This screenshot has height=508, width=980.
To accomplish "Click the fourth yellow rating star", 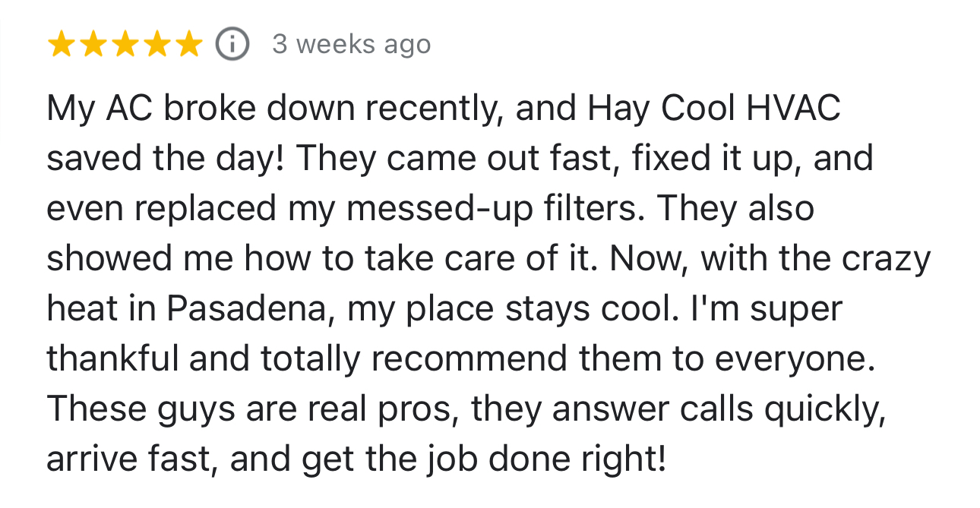I will 155,45.
